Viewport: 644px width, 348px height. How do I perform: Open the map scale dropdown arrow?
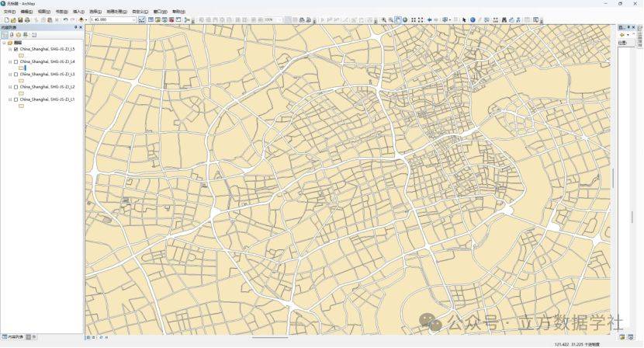[x=134, y=19]
